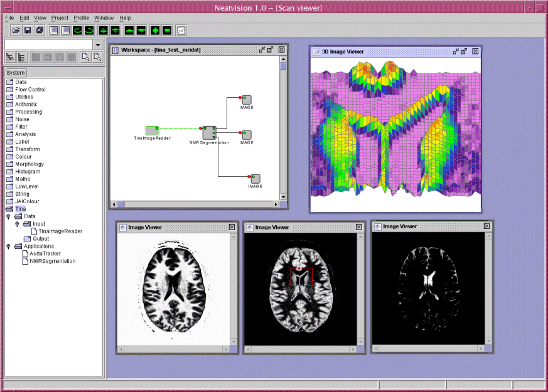Collapse the Data folder in the tree
548x392 pixels.
coord(8,216)
